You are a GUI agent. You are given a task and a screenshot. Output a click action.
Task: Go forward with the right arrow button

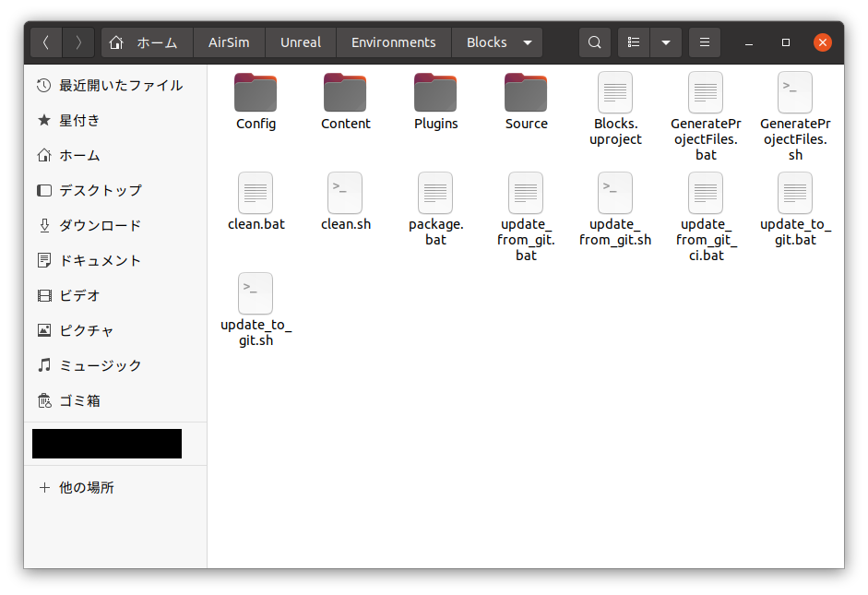pyautogui.click(x=78, y=42)
